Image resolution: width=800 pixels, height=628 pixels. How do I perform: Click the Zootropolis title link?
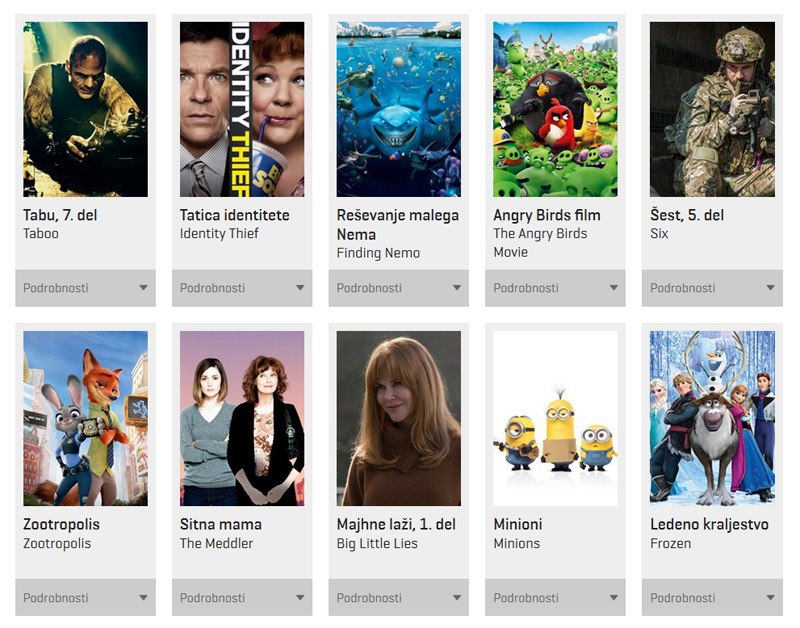pyautogui.click(x=61, y=524)
